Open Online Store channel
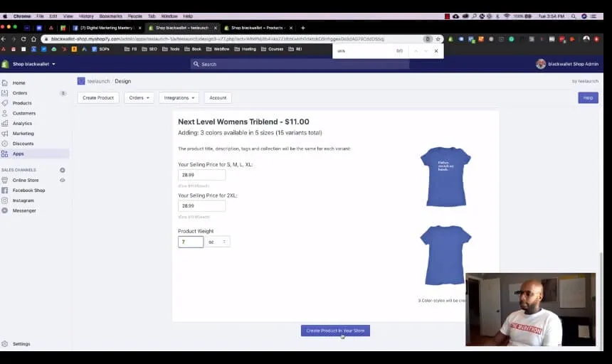The width and height of the screenshot is (612, 364). pos(26,180)
